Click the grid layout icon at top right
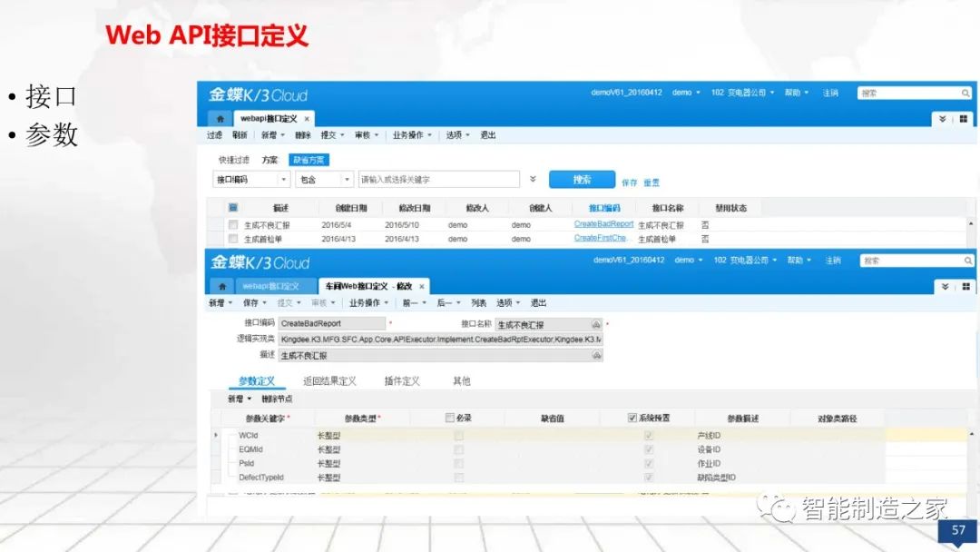 pos(963,119)
